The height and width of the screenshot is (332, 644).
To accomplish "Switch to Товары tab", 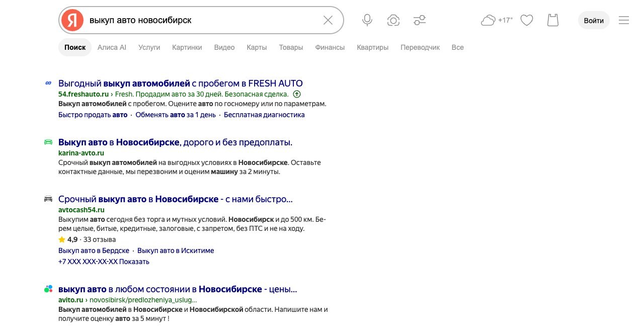I will coord(291,47).
